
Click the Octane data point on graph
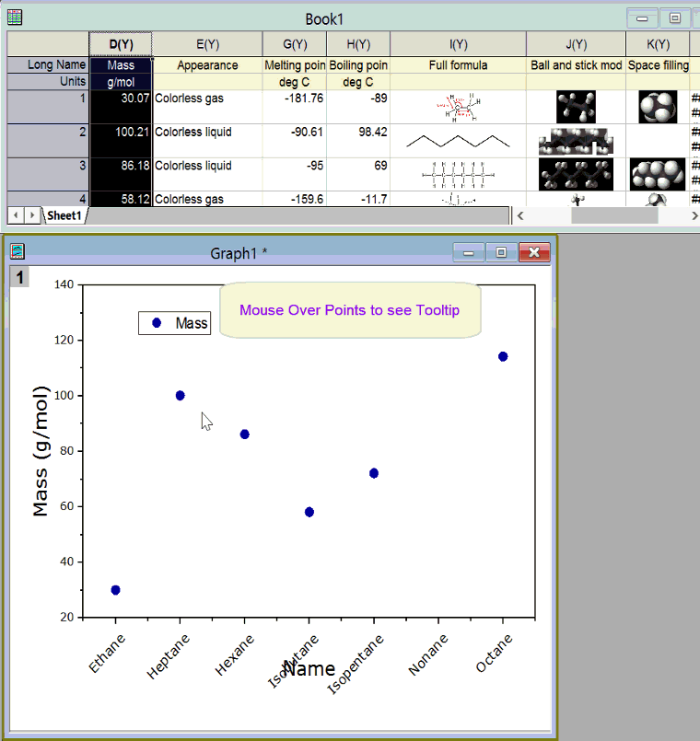(503, 356)
